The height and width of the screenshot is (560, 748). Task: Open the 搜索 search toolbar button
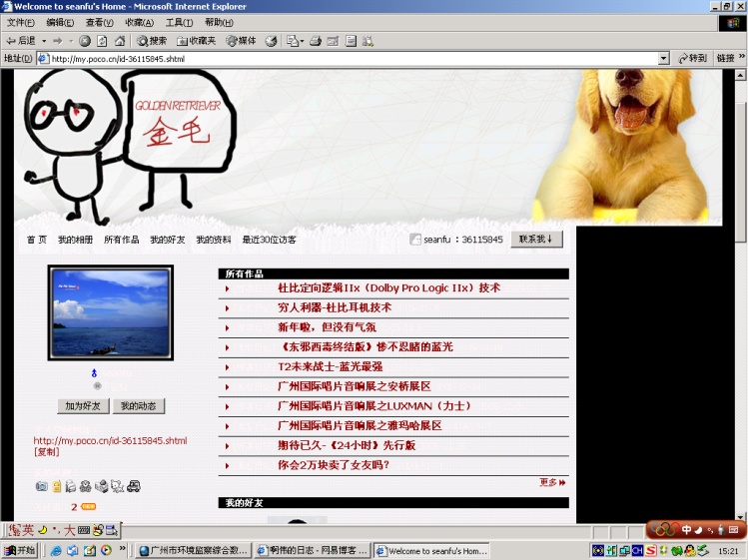click(x=152, y=41)
